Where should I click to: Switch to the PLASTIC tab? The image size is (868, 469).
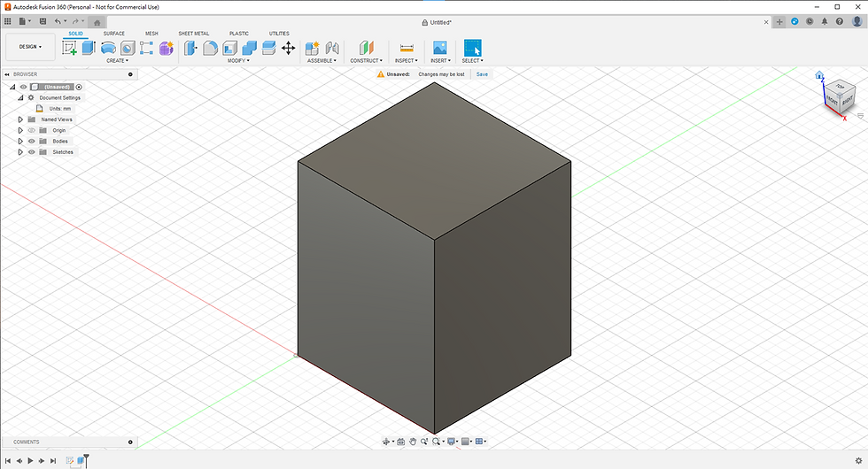click(x=239, y=34)
